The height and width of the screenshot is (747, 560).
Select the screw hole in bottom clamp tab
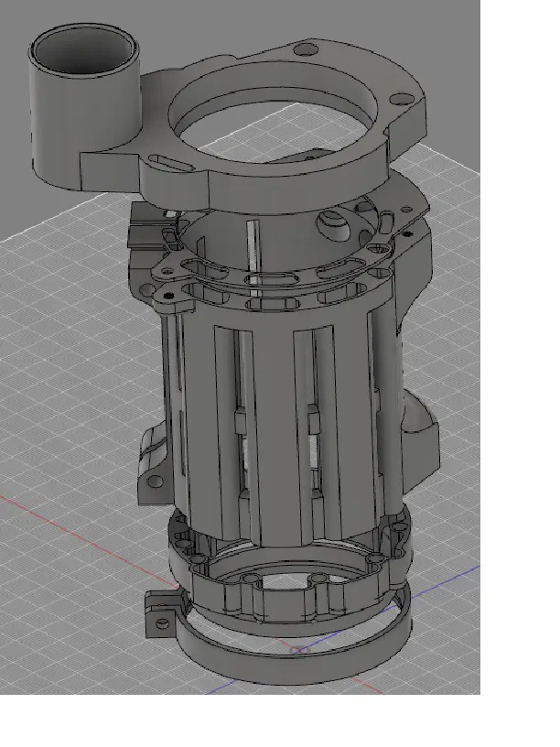coord(162,623)
